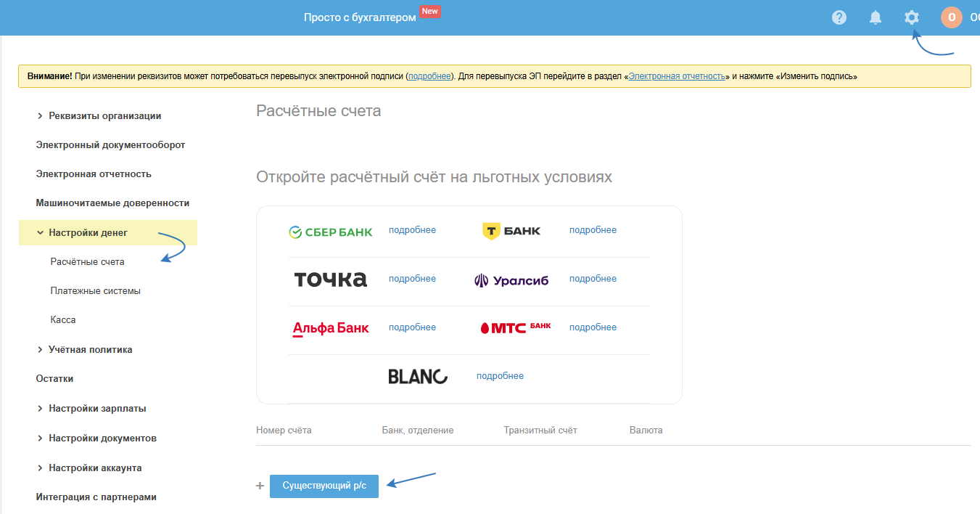Expand Учётная политика section
Screen dimensions: 980x514
pos(84,349)
